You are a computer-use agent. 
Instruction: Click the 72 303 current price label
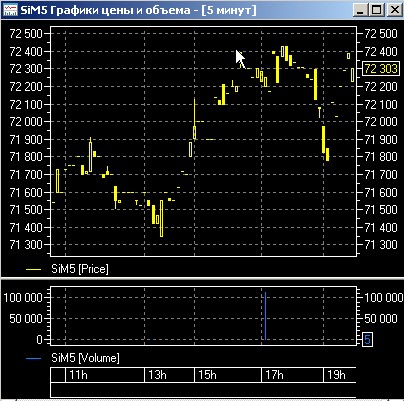point(381,69)
